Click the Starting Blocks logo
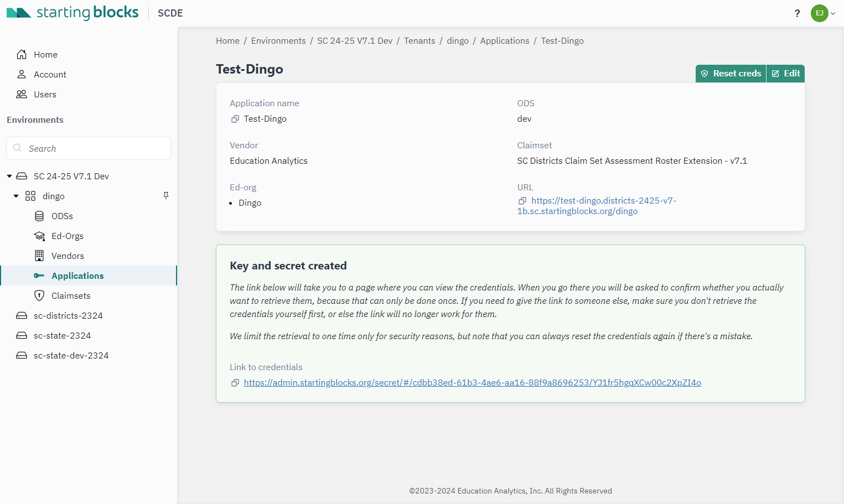Image resolution: width=844 pixels, height=504 pixels. (73, 12)
